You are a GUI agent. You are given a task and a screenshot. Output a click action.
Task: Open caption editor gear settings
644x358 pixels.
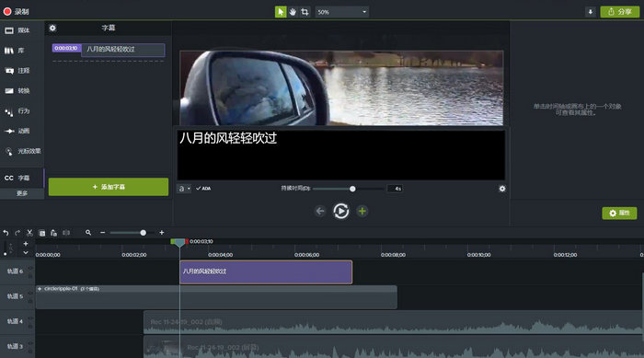pyautogui.click(x=502, y=189)
